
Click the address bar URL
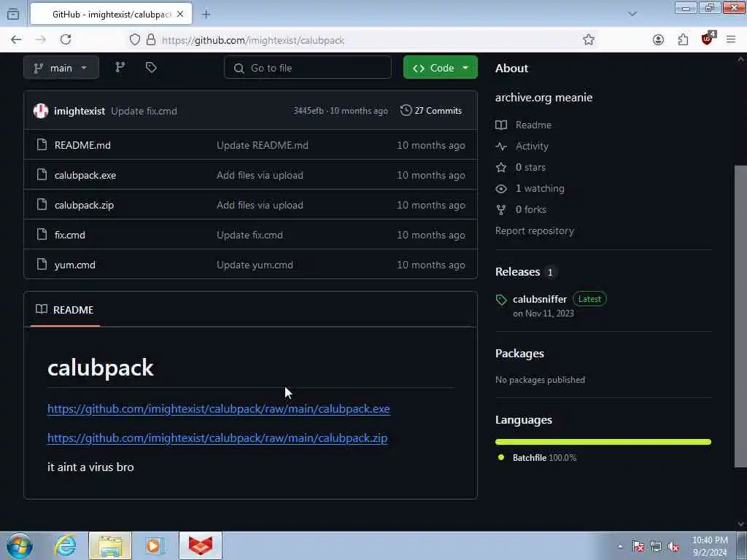pyautogui.click(x=253, y=41)
